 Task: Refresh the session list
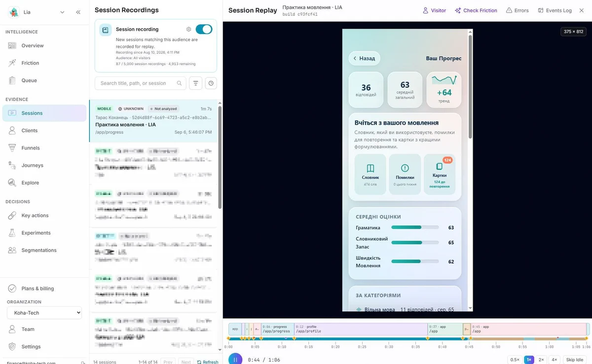tap(208, 362)
